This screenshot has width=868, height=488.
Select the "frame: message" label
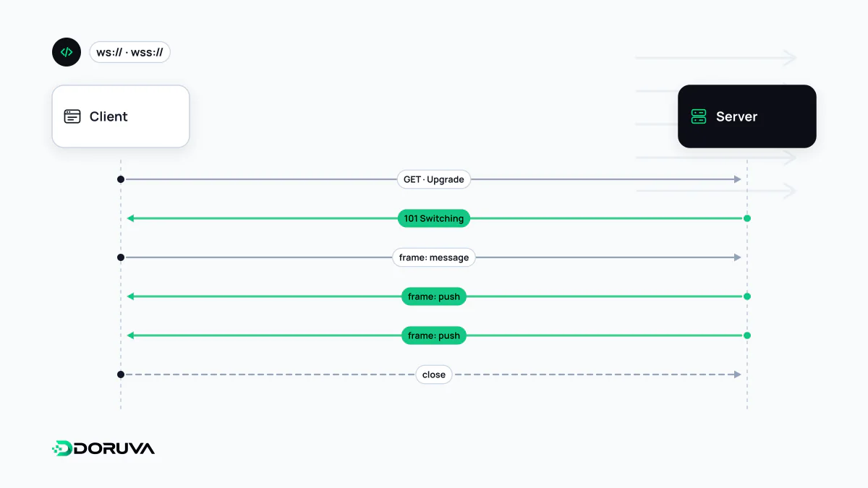434,257
